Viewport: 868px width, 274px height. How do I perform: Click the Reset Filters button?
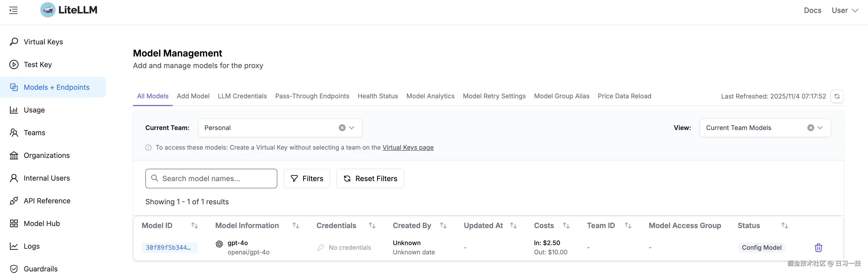click(x=370, y=179)
